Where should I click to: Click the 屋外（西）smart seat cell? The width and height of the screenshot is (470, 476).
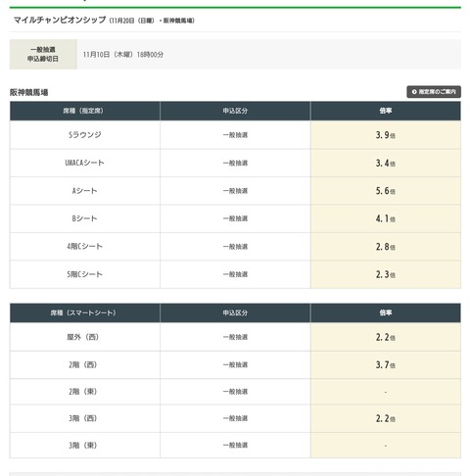[85, 337]
